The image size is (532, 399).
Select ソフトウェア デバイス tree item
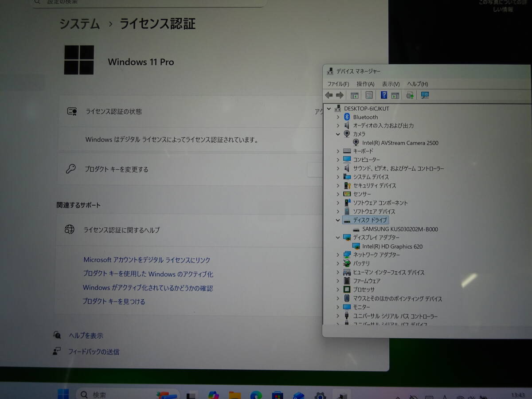[374, 211]
